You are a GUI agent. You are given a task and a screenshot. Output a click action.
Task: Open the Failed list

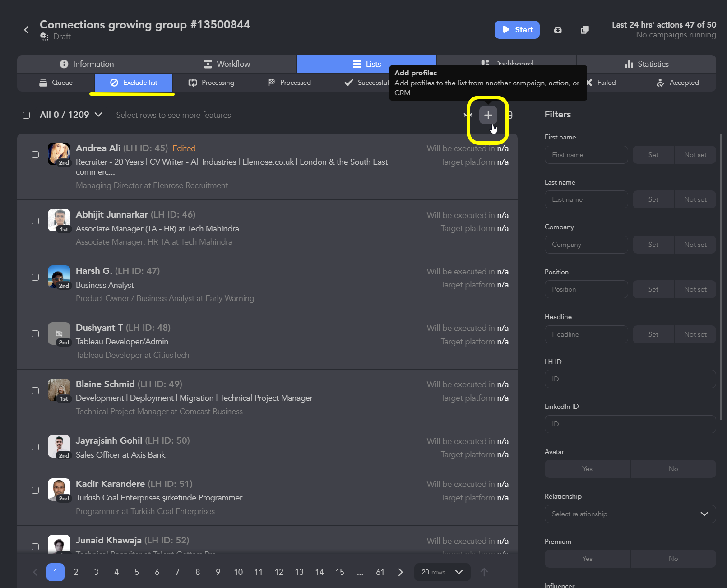tap(607, 83)
